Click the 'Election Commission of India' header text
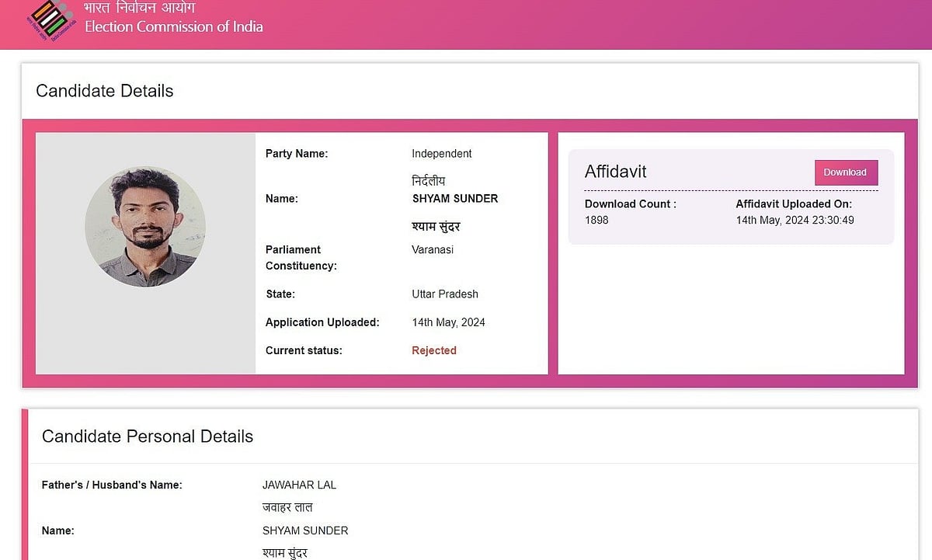 (x=173, y=27)
